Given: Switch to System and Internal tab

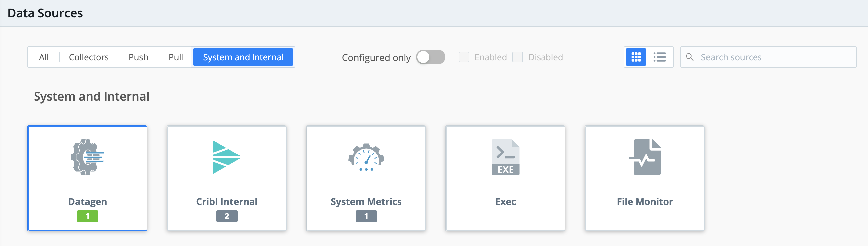Looking at the screenshot, I should (243, 57).
